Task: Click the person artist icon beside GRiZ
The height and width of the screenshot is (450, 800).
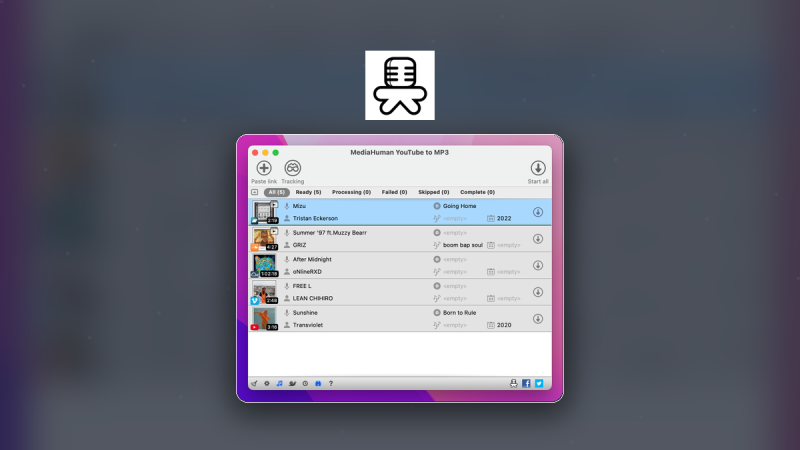Action: 287,245
